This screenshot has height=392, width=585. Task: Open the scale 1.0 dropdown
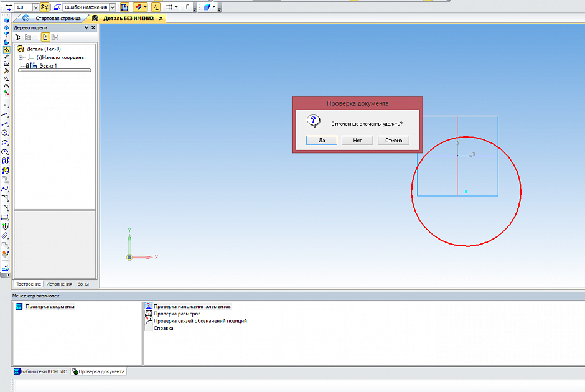[x=36, y=7]
